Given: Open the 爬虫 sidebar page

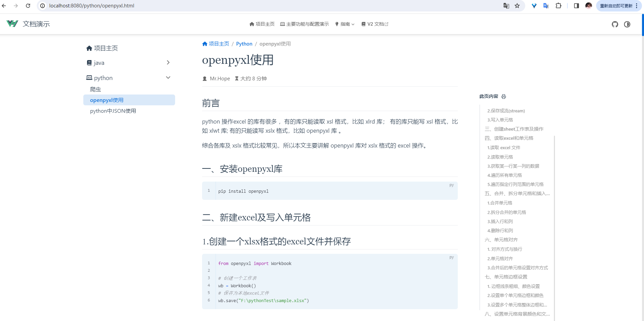Looking at the screenshot, I should pyautogui.click(x=95, y=89).
